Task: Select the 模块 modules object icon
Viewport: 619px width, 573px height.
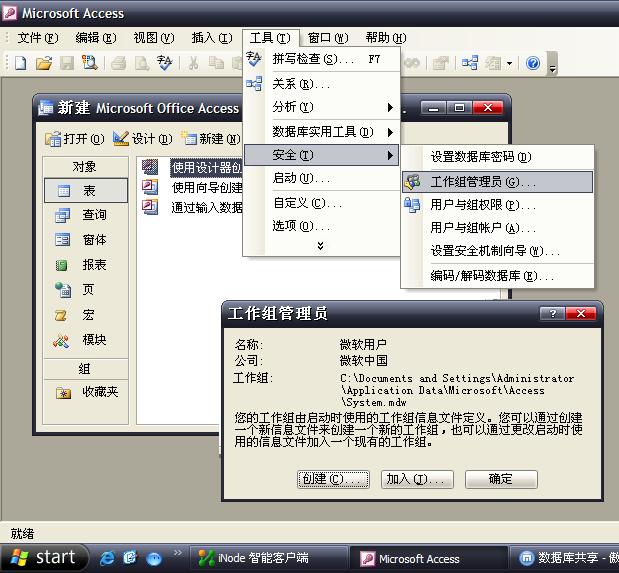Action: (x=61, y=340)
